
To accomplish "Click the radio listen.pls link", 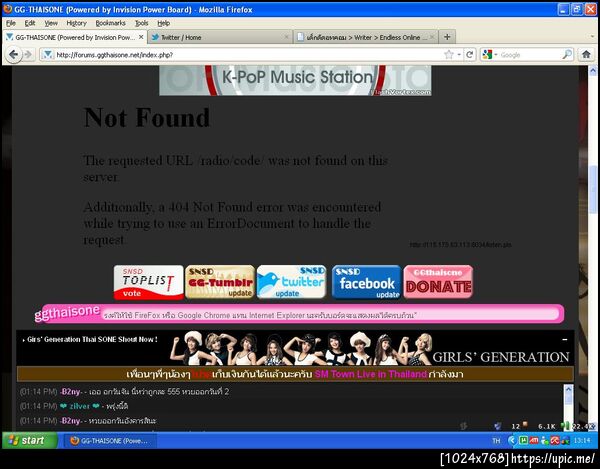I will coord(460,244).
